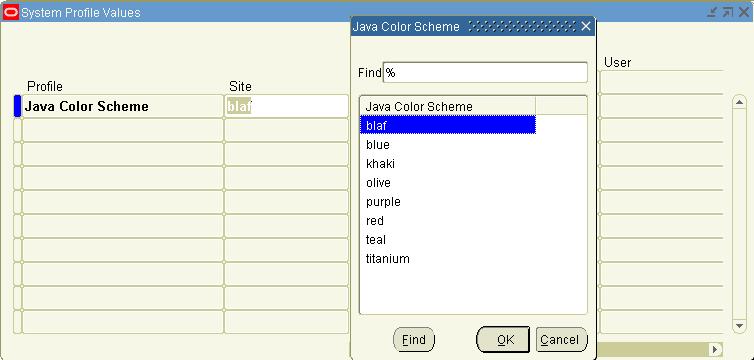
Task: Select blue in the color scheme list
Action: click(x=448, y=145)
